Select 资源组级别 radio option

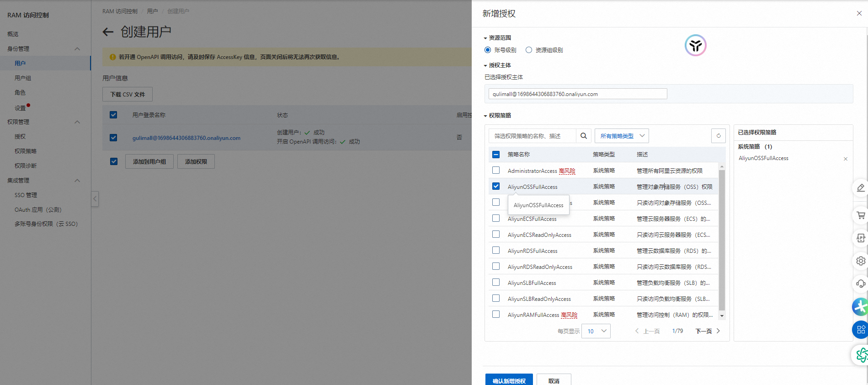pyautogui.click(x=529, y=50)
